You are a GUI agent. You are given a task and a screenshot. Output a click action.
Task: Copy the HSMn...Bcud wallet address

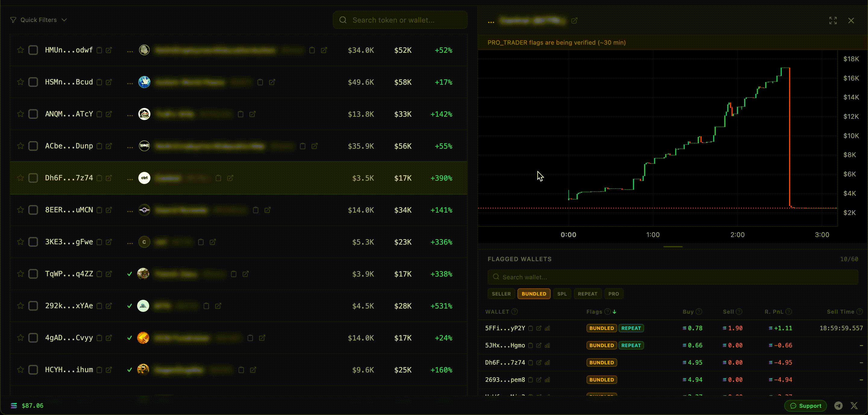tap(99, 82)
